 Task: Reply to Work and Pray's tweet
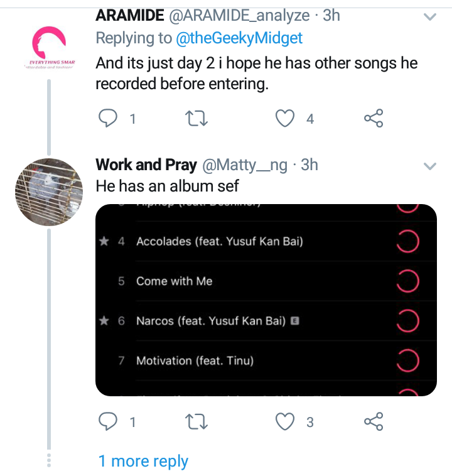[x=109, y=422]
